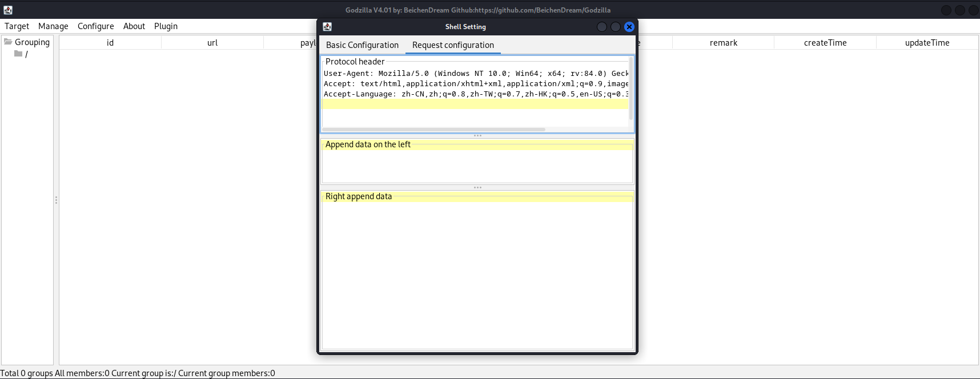Sort table by createTime column header
The height and width of the screenshot is (379, 980).
coord(825,43)
